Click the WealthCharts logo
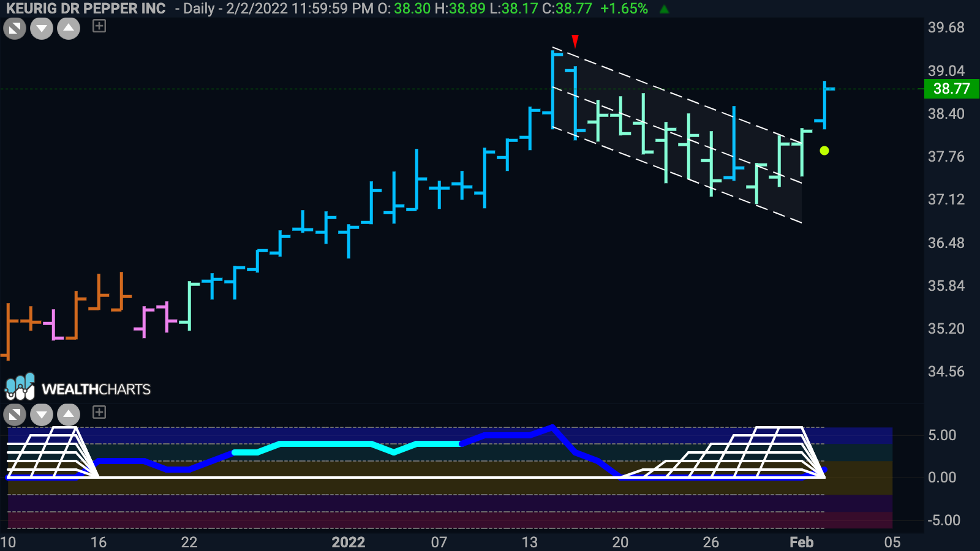 coord(78,388)
